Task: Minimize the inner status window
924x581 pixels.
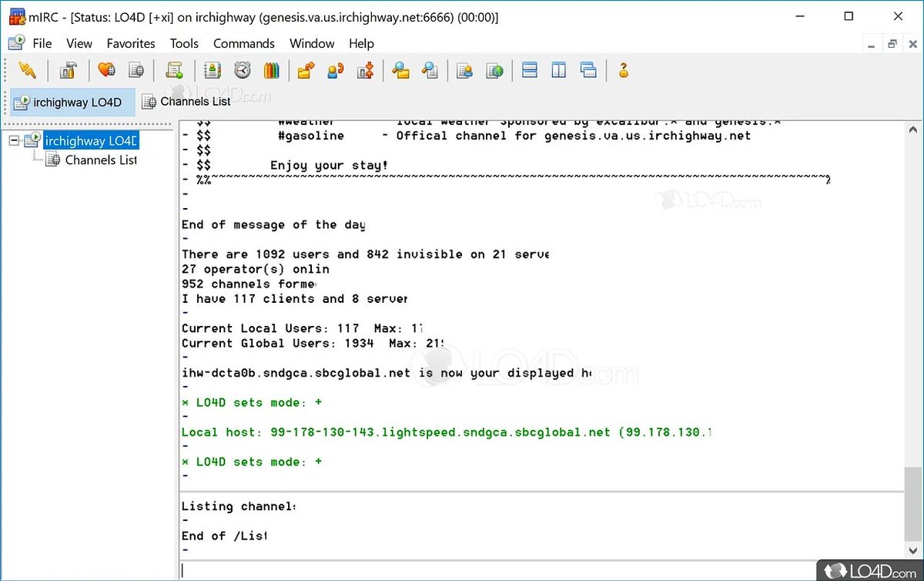Action: [872, 45]
